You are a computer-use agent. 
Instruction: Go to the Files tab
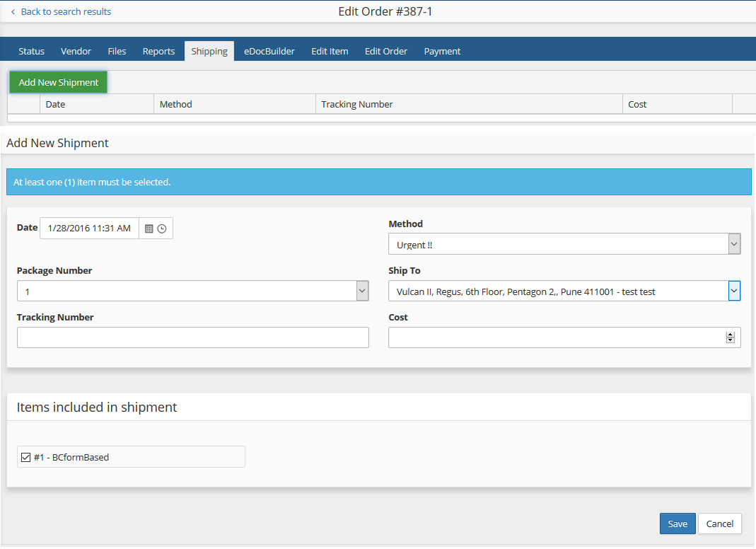click(x=117, y=51)
